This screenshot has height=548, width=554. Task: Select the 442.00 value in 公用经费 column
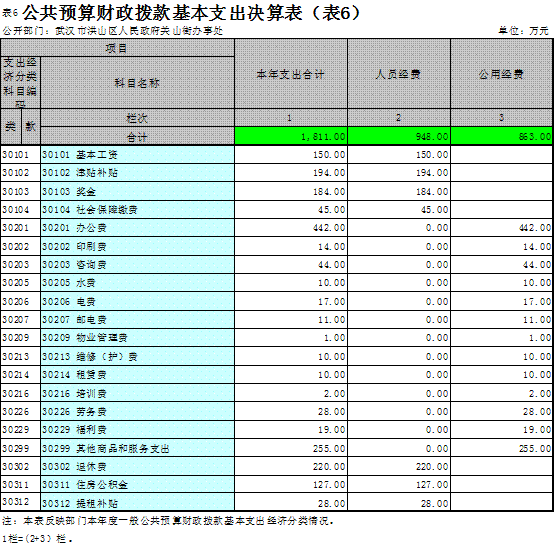pyautogui.click(x=501, y=228)
